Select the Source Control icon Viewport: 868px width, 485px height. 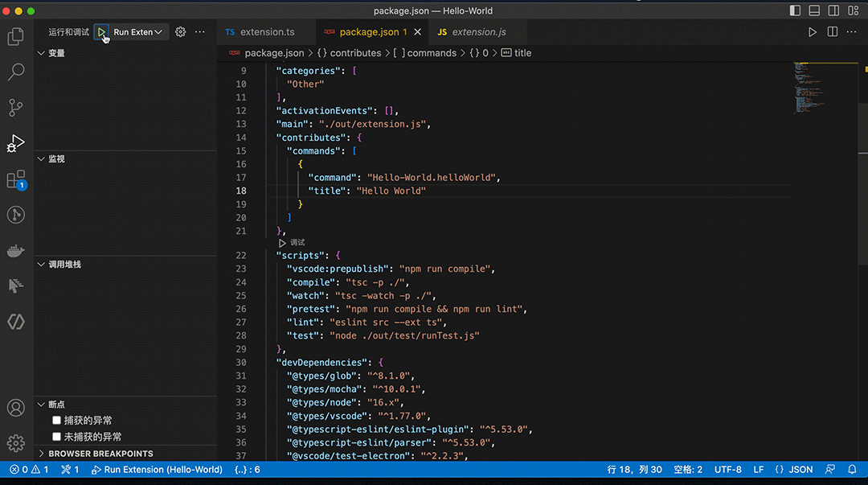[16, 108]
